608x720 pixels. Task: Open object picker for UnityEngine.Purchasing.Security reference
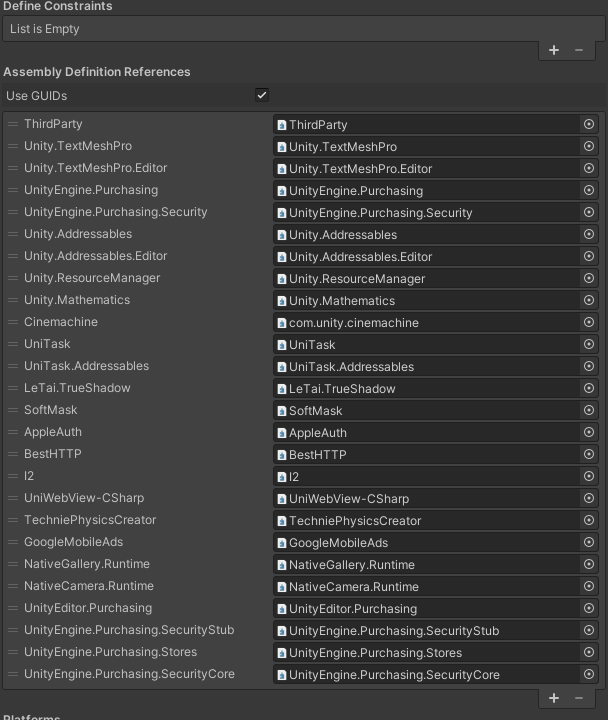pos(589,212)
